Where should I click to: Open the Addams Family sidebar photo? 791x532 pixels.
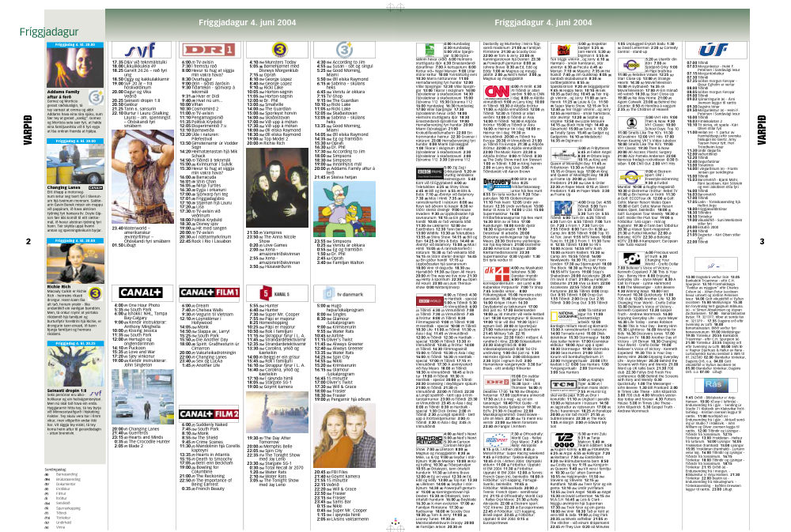[x=75, y=67]
